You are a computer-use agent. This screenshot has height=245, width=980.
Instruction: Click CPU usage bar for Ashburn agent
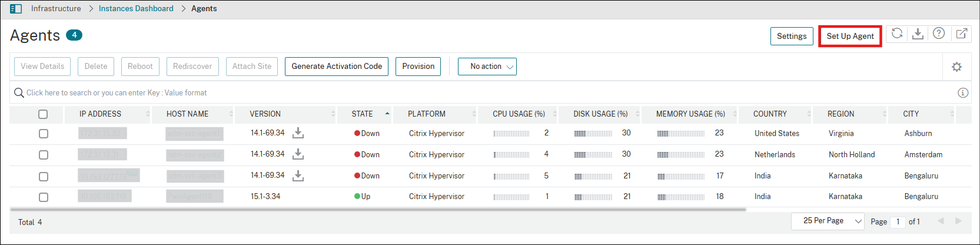(511, 134)
